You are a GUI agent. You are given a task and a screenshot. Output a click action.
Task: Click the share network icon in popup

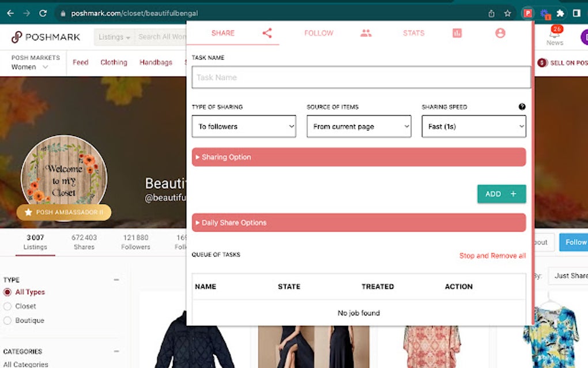point(267,33)
